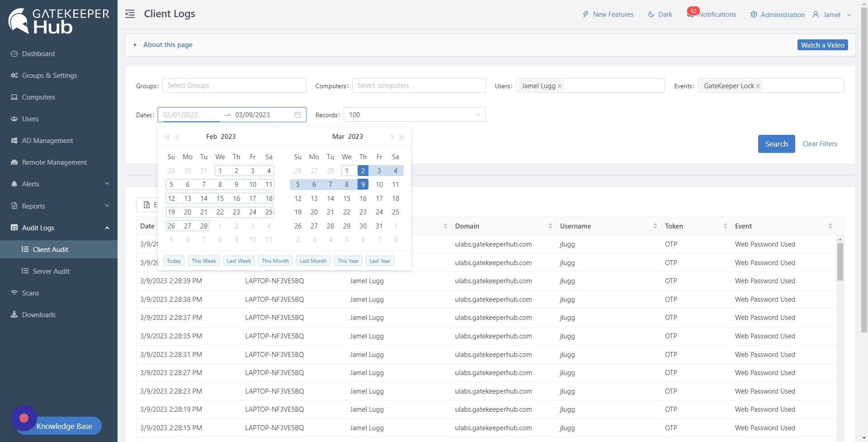The image size is (868, 442).
Task: Open Notifications with the 12 badge
Action: tap(712, 14)
